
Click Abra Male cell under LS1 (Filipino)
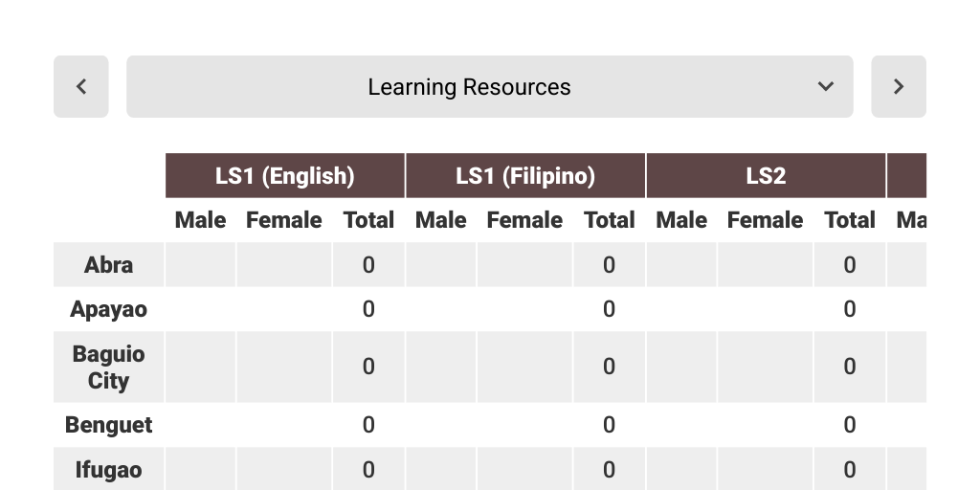(x=441, y=265)
